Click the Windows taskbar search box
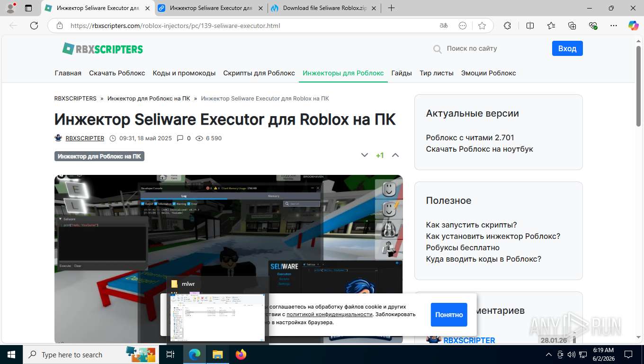This screenshot has width=644, height=364. coord(91,355)
